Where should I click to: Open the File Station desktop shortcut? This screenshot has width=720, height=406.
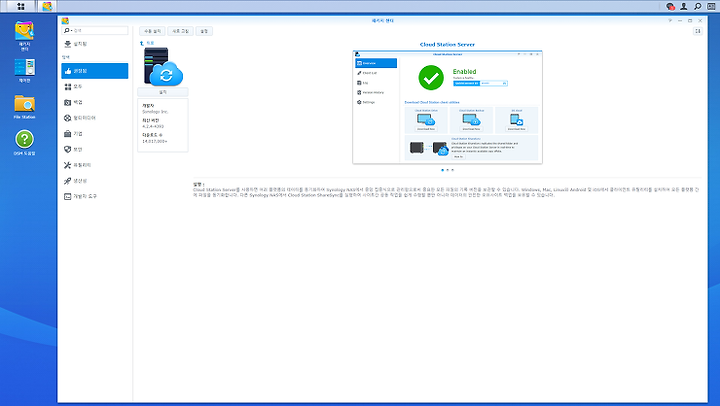coord(24,107)
